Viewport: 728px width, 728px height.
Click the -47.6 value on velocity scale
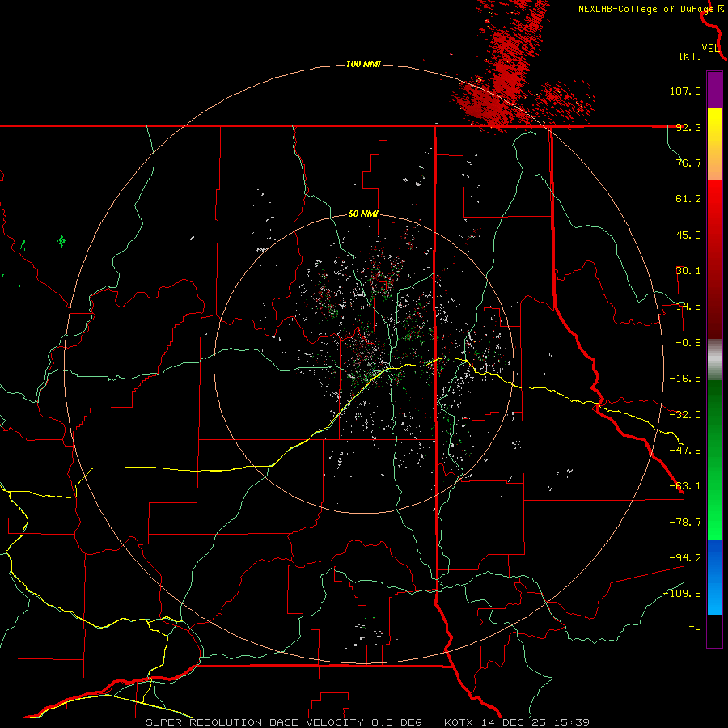coord(685,451)
